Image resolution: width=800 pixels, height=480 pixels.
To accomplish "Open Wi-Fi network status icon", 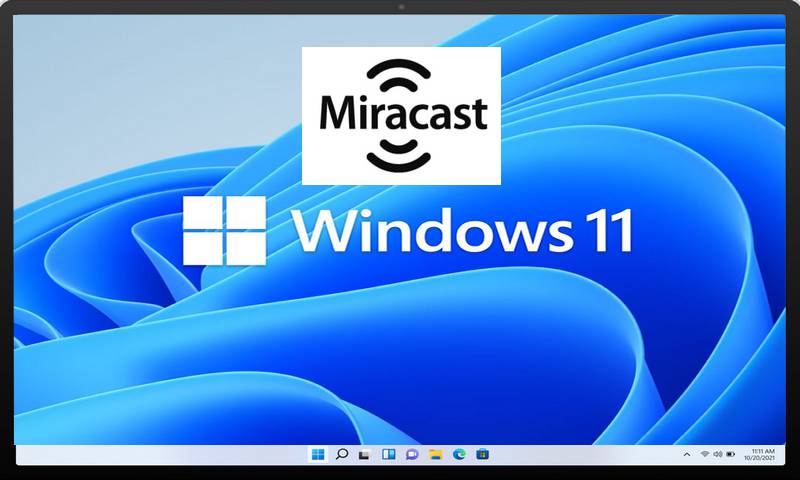I will pyautogui.click(x=705, y=454).
